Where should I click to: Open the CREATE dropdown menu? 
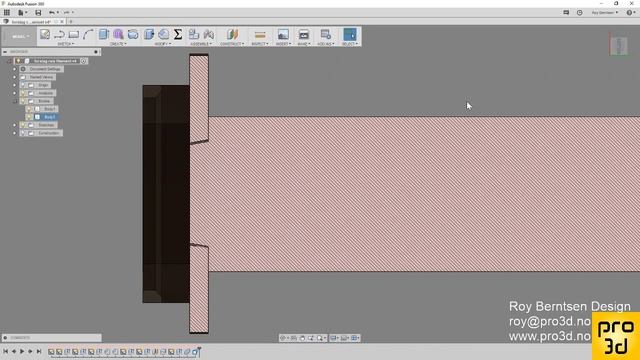(x=118, y=44)
